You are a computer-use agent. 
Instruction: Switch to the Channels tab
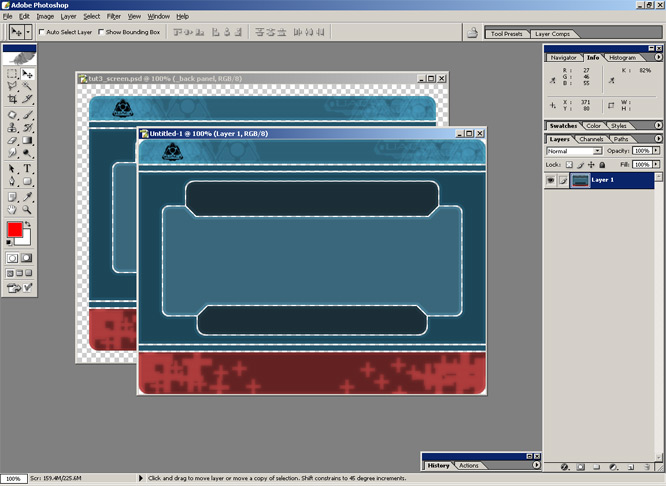click(591, 139)
